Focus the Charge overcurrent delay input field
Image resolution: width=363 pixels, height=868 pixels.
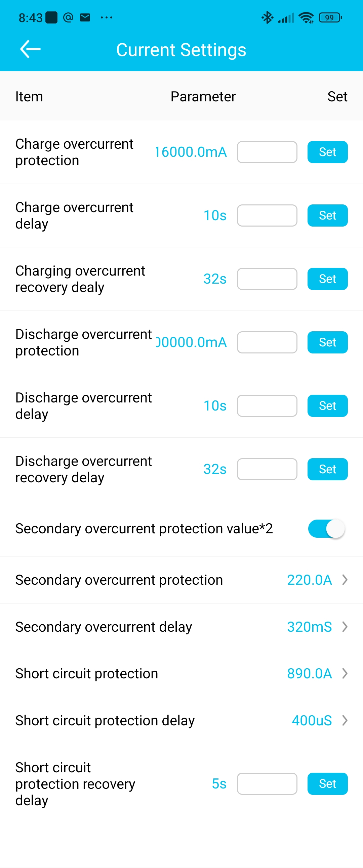click(267, 215)
